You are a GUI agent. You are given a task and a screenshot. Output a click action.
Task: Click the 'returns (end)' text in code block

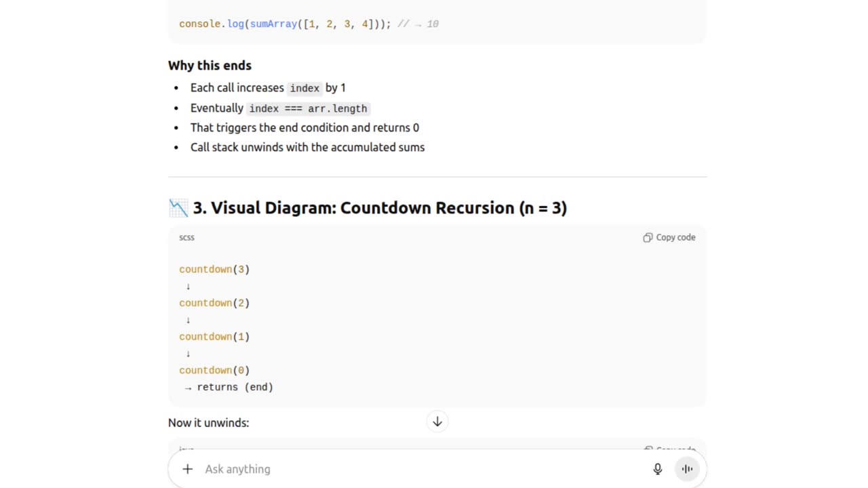[235, 387]
